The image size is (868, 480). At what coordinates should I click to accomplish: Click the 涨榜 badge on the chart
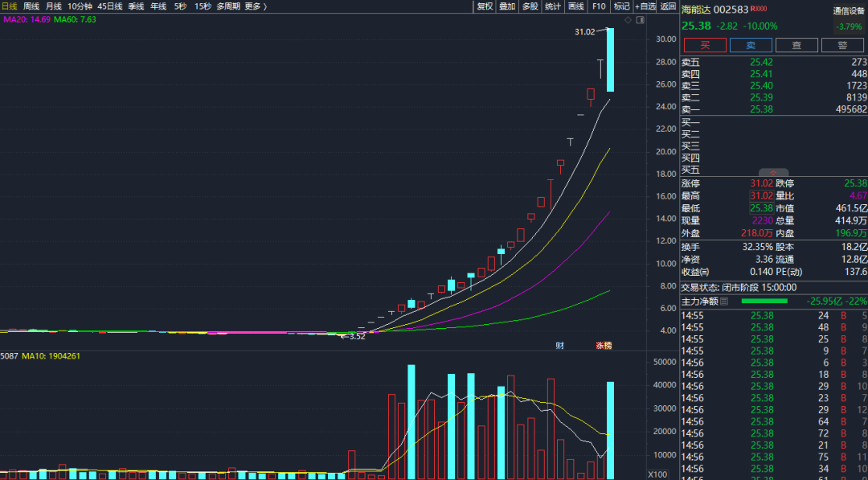(604, 346)
